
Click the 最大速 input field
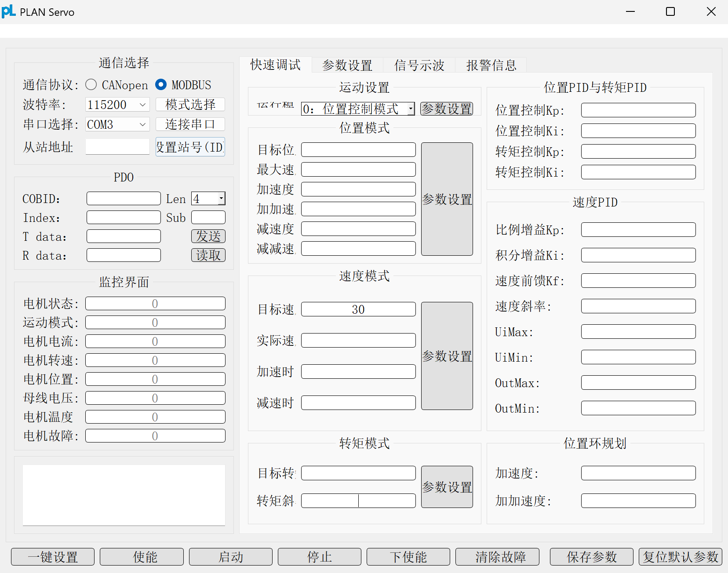(358, 170)
